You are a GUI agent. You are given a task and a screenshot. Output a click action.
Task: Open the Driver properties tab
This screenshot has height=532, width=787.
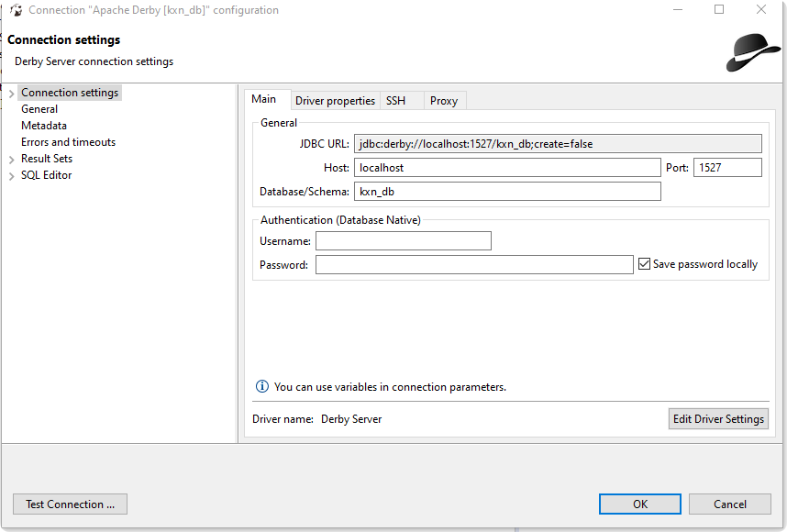click(x=336, y=101)
